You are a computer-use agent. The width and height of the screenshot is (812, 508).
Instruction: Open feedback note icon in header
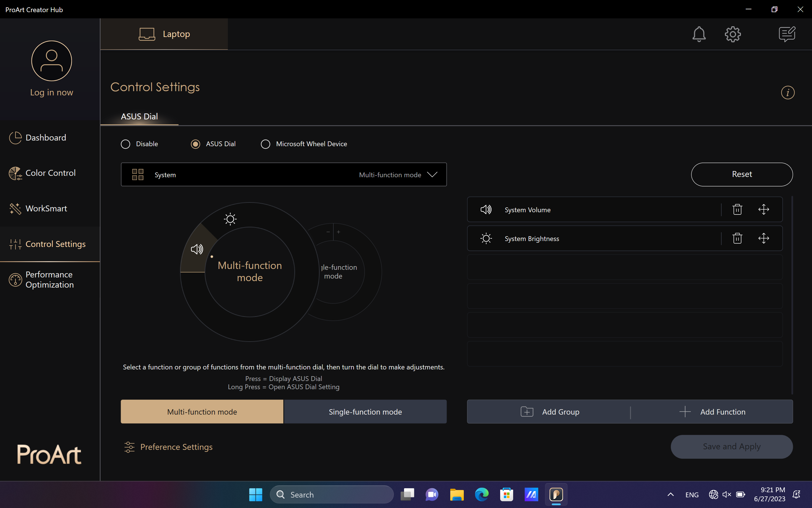787,34
